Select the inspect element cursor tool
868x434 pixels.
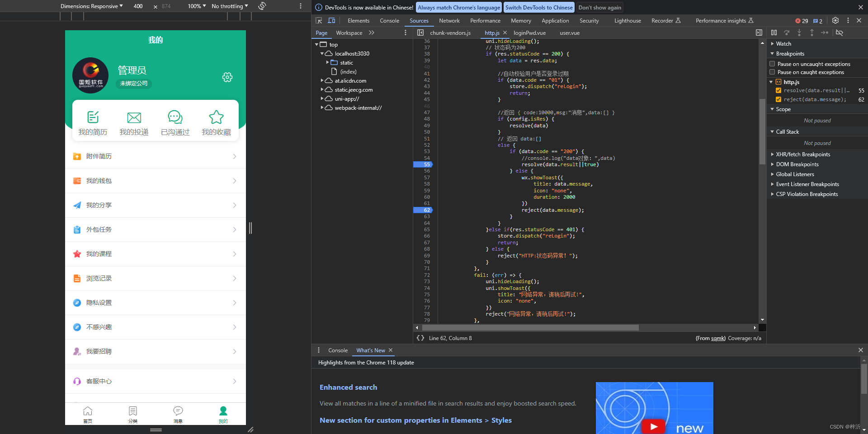[319, 20]
